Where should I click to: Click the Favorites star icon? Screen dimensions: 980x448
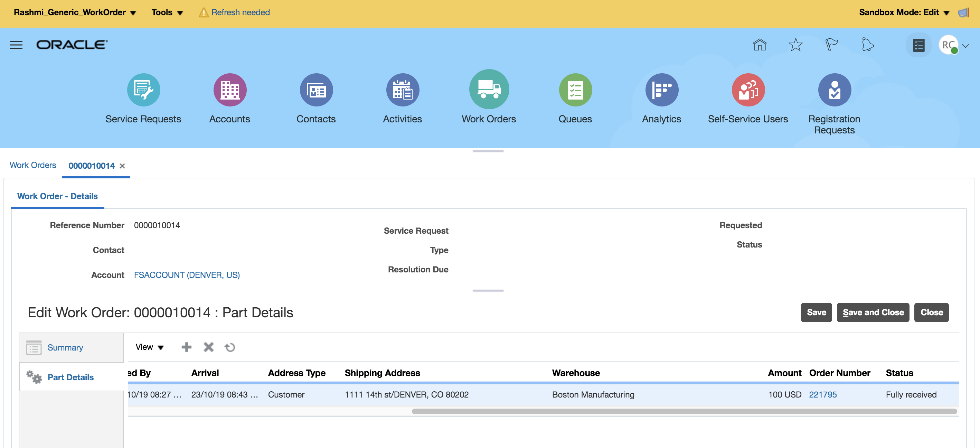[795, 45]
